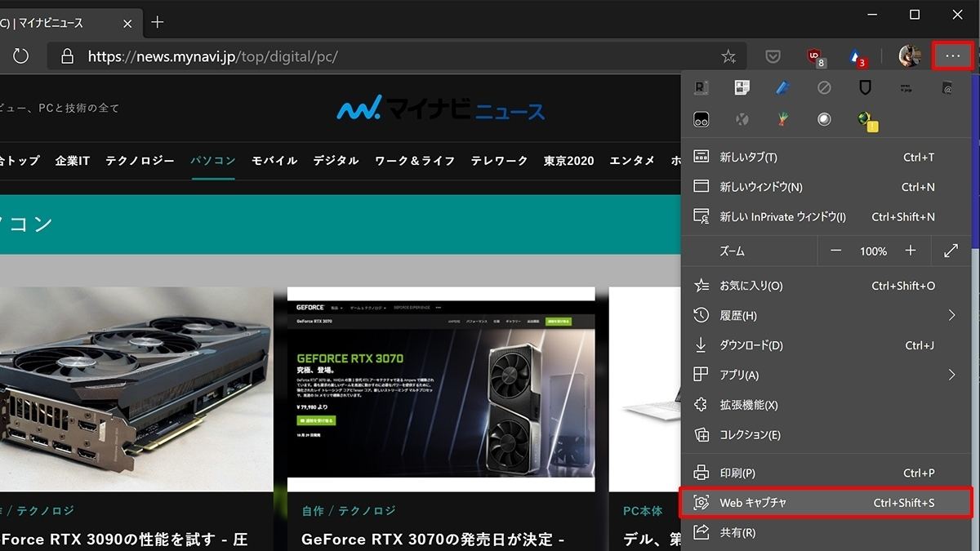Click the blue extension icon with badge 3

pos(856,56)
